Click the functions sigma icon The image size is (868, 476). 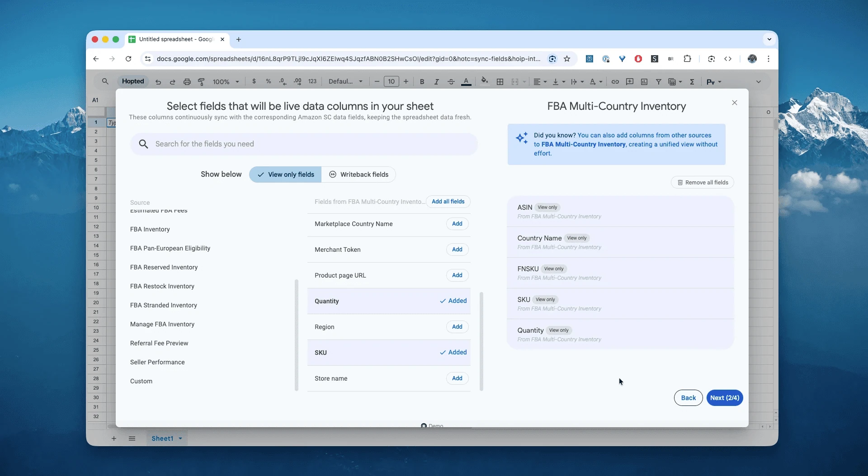coord(692,82)
